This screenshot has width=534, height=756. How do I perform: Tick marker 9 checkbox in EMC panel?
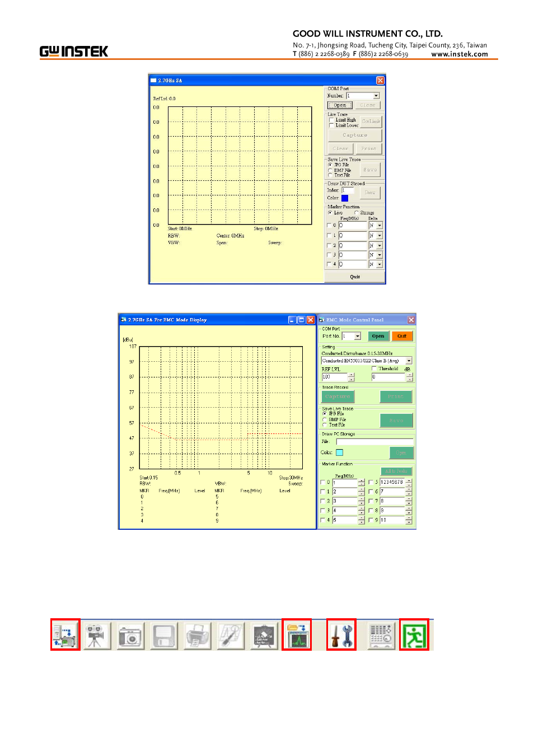[x=371, y=520]
